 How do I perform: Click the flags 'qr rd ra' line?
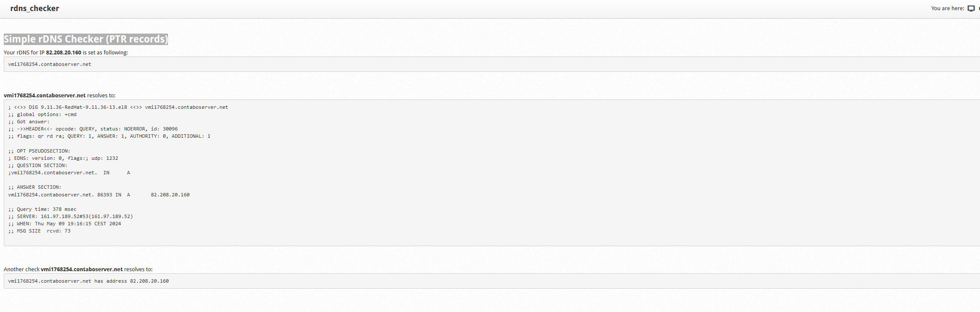tap(109, 136)
